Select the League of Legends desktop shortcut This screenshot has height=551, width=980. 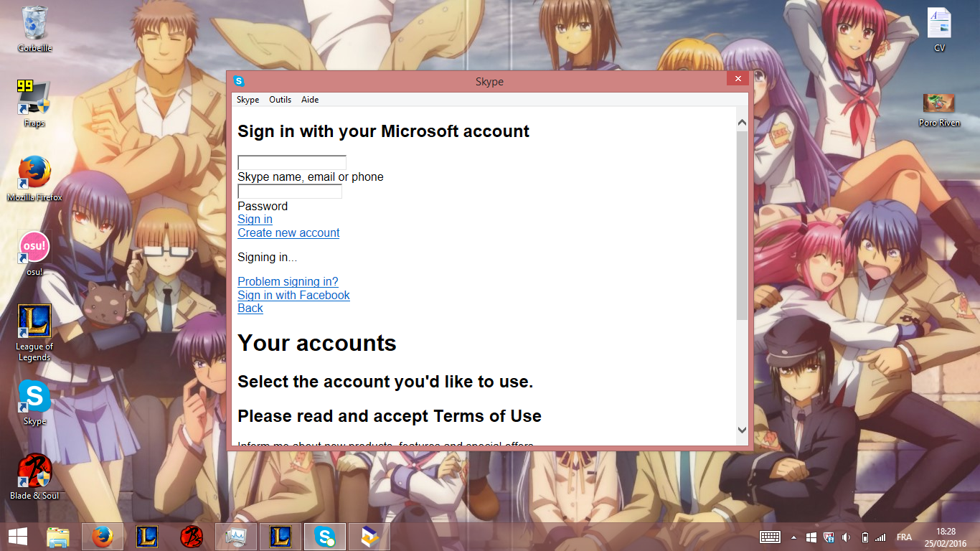point(34,333)
